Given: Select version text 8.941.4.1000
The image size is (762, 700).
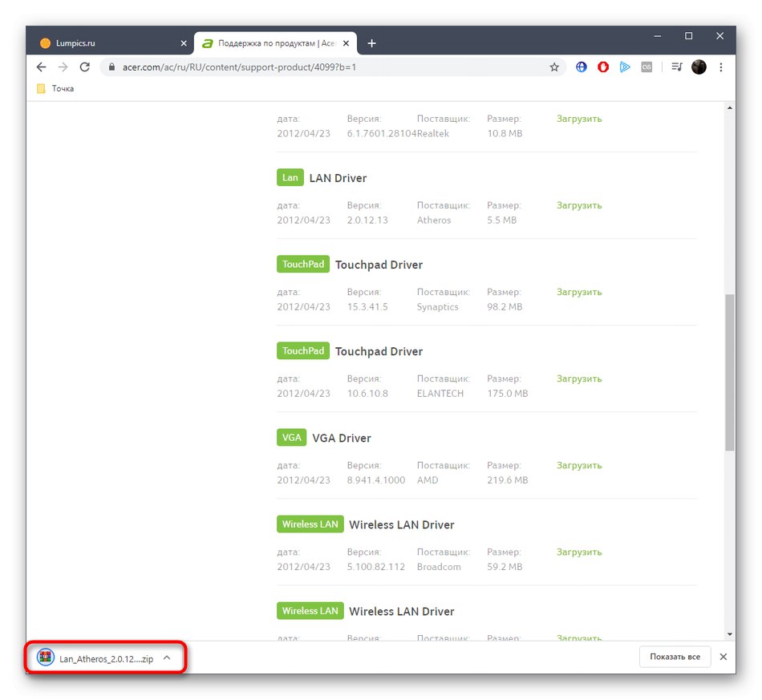Looking at the screenshot, I should coord(376,480).
